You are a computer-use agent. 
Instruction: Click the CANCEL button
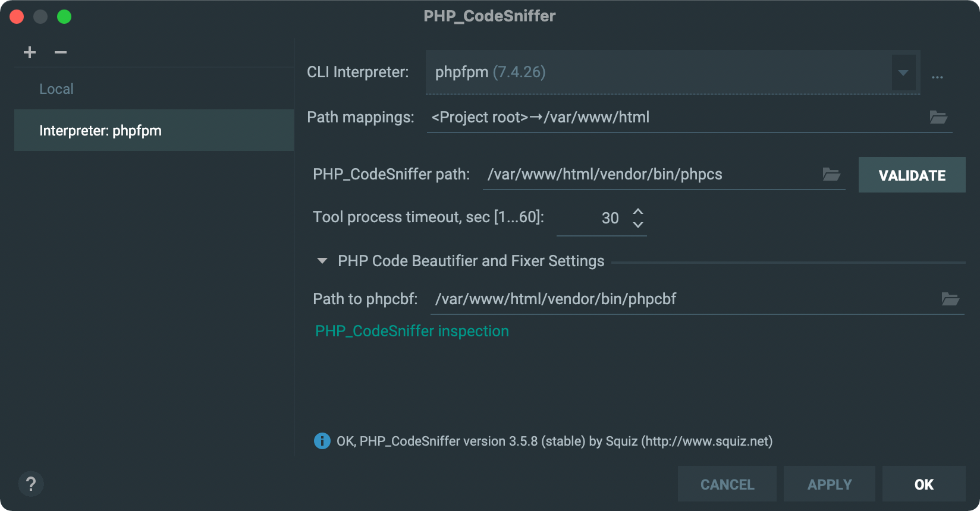click(x=727, y=484)
